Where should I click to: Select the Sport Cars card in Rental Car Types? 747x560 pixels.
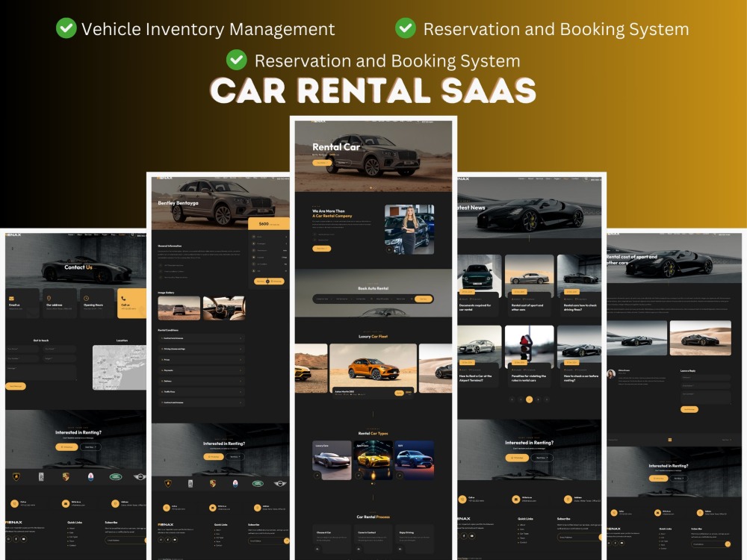pos(373,460)
